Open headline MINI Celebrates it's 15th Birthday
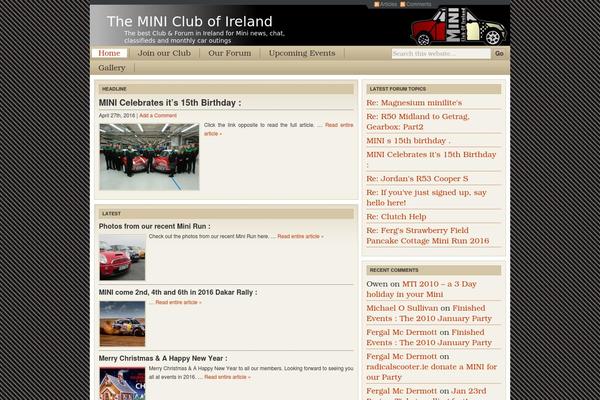This screenshot has width=600, height=400. point(170,103)
